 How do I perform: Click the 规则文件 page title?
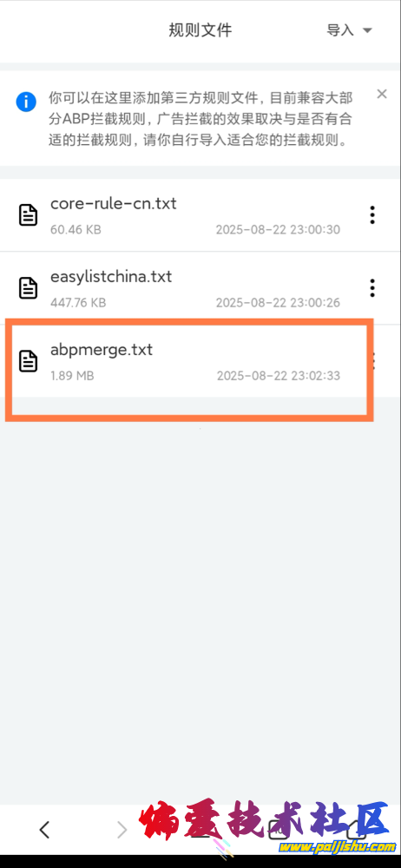200,30
